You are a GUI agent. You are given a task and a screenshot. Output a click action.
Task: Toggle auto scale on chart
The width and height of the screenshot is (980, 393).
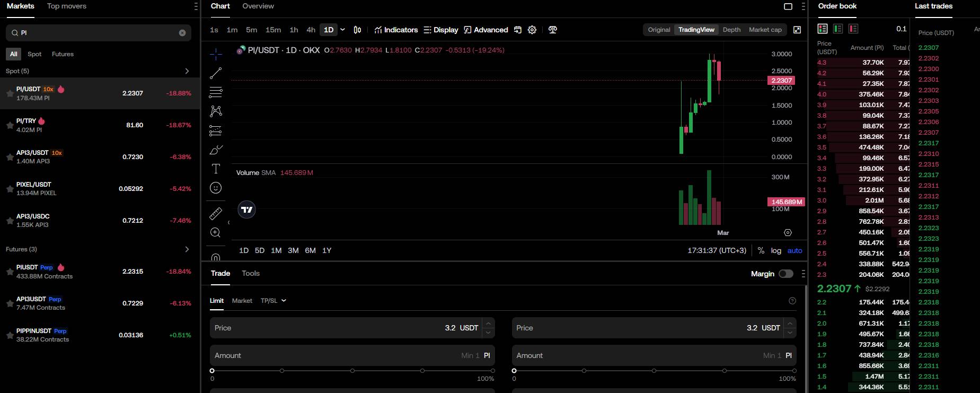794,250
